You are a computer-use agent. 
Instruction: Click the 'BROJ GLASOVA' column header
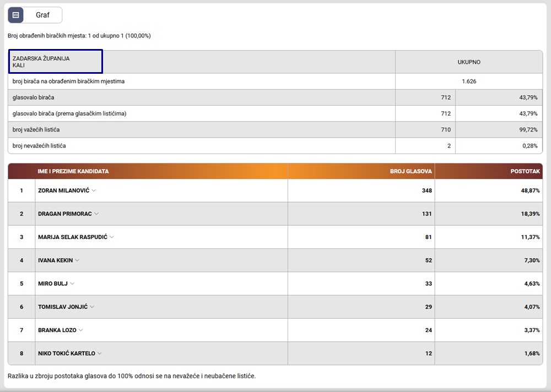click(x=410, y=171)
